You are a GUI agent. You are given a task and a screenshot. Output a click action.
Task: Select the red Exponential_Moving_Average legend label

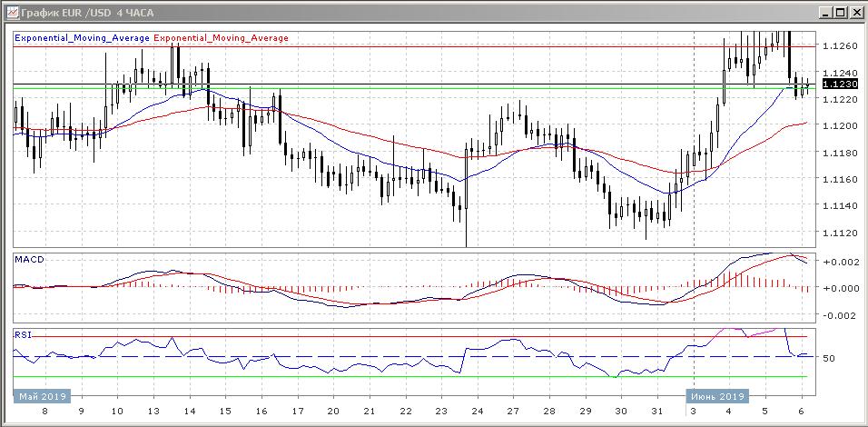click(222, 38)
